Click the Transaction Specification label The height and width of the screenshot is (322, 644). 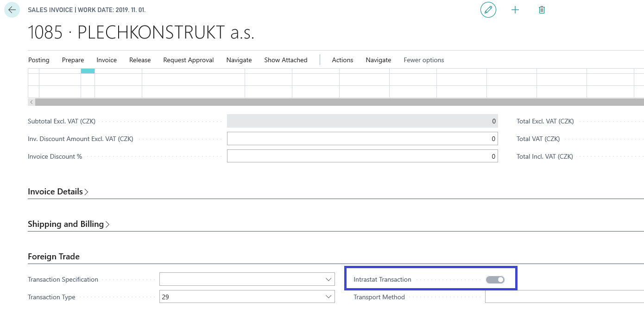tap(63, 279)
